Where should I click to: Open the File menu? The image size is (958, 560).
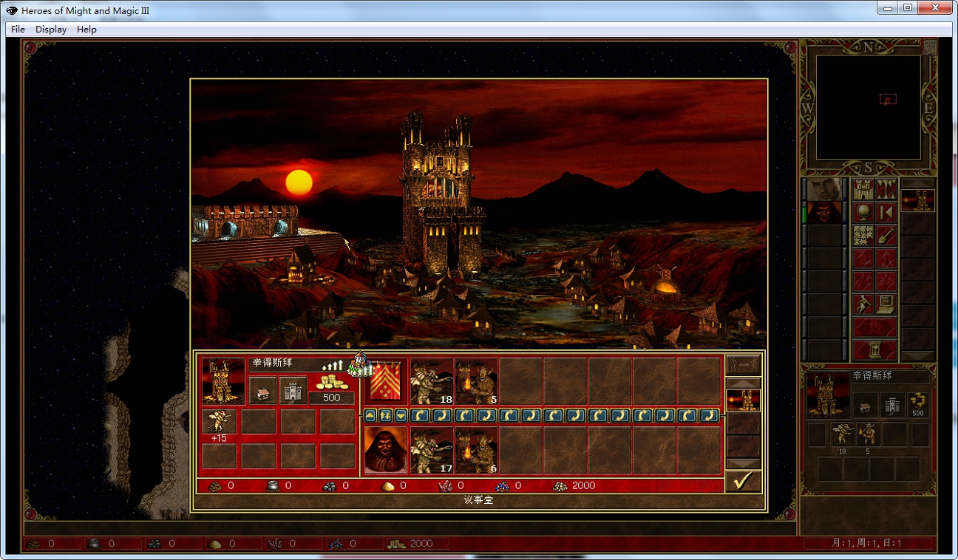pos(18,30)
